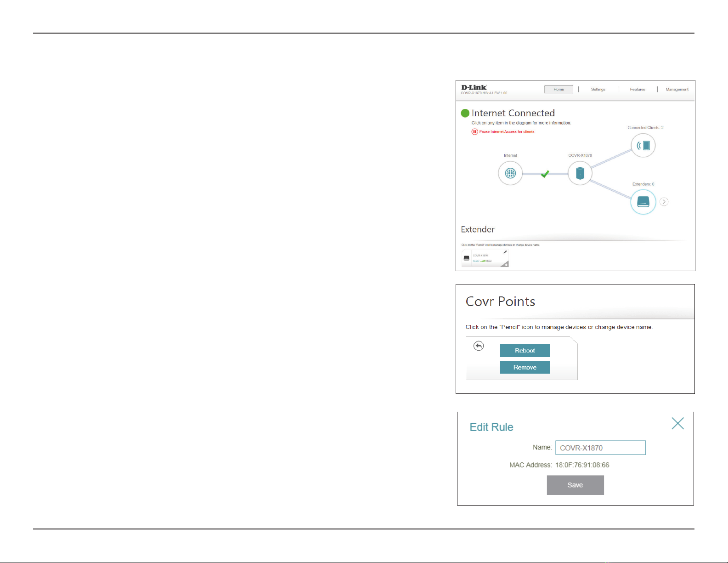Click the 'Connected Clients: 2' label
Image resolution: width=728 pixels, height=563 pixels.
[x=646, y=128]
